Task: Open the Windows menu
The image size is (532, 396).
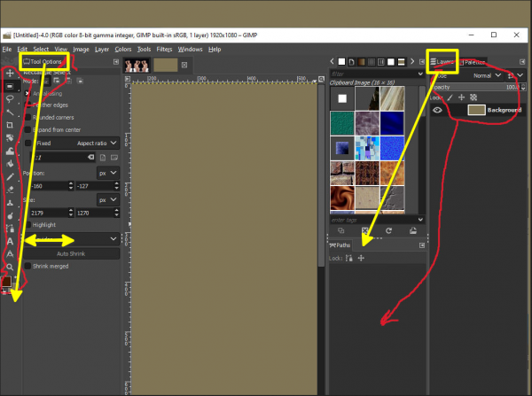Action: 190,49
